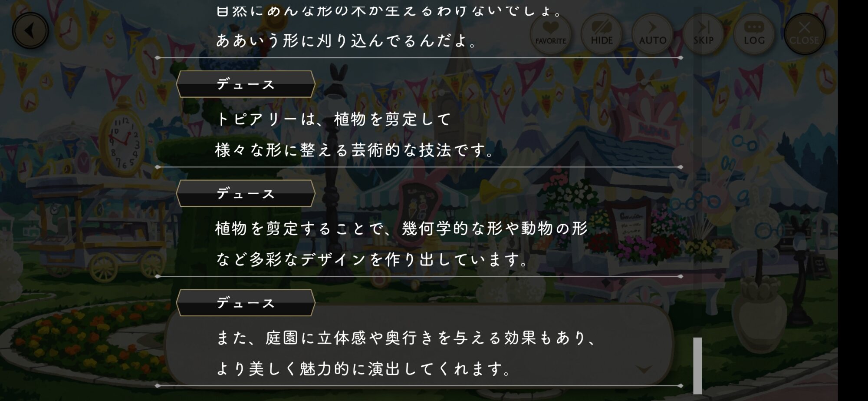
Task: Click the 様々な形に整える text line
Action: click(355, 150)
